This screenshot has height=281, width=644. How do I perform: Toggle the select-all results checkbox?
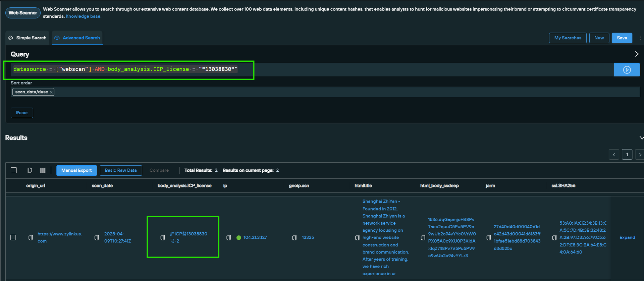tap(14, 170)
